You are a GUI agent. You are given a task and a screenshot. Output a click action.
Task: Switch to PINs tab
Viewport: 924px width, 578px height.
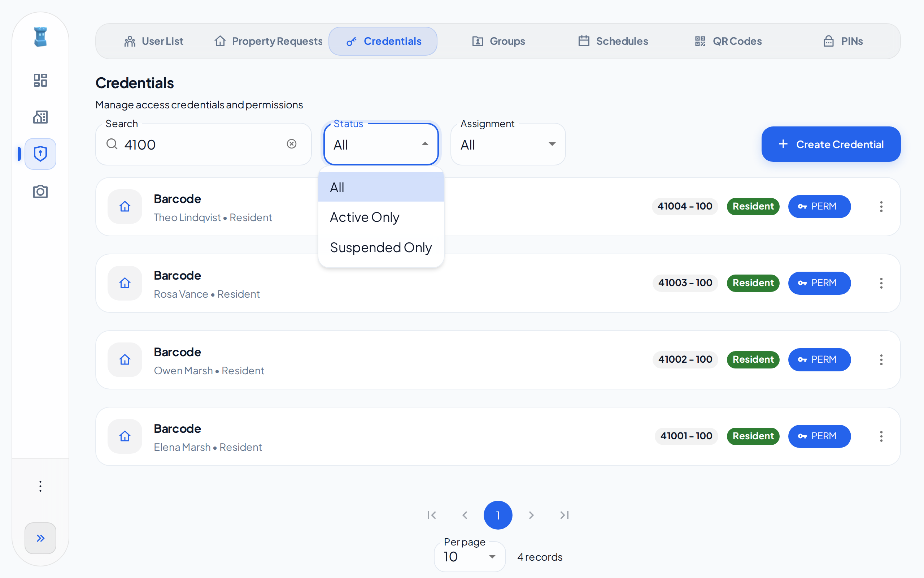[843, 41]
